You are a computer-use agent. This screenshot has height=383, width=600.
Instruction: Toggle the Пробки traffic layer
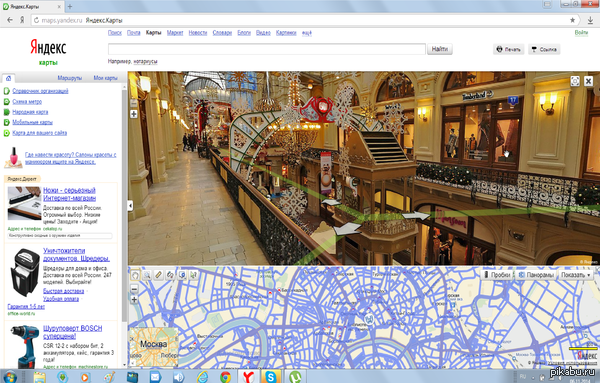[x=496, y=275]
